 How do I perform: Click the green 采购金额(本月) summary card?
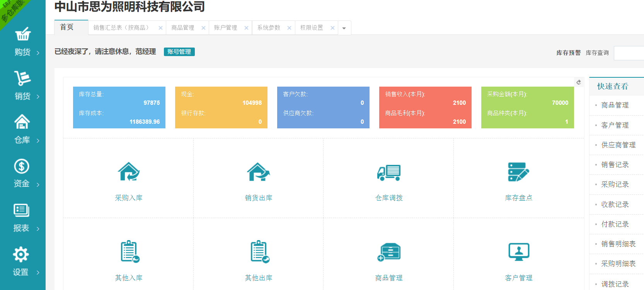coord(528,107)
